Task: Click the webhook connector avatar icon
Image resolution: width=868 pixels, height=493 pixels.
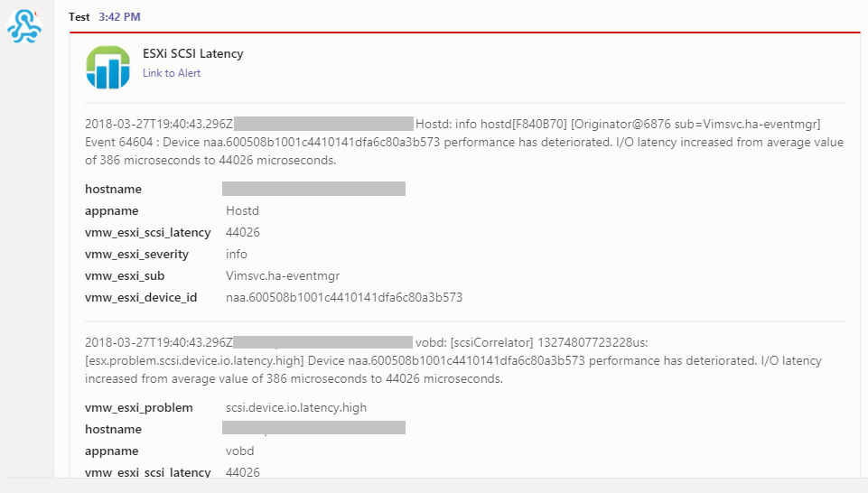Action: [24, 26]
